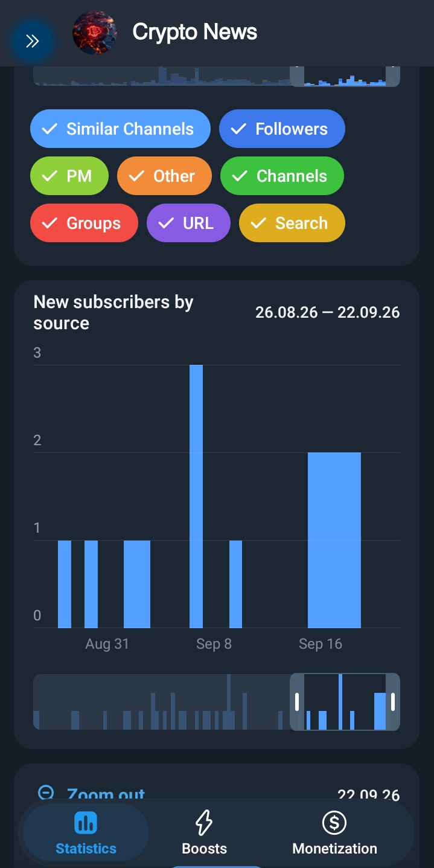Open the Crypto News channel avatar
Viewport: 434px width, 868px height.
[x=94, y=33]
